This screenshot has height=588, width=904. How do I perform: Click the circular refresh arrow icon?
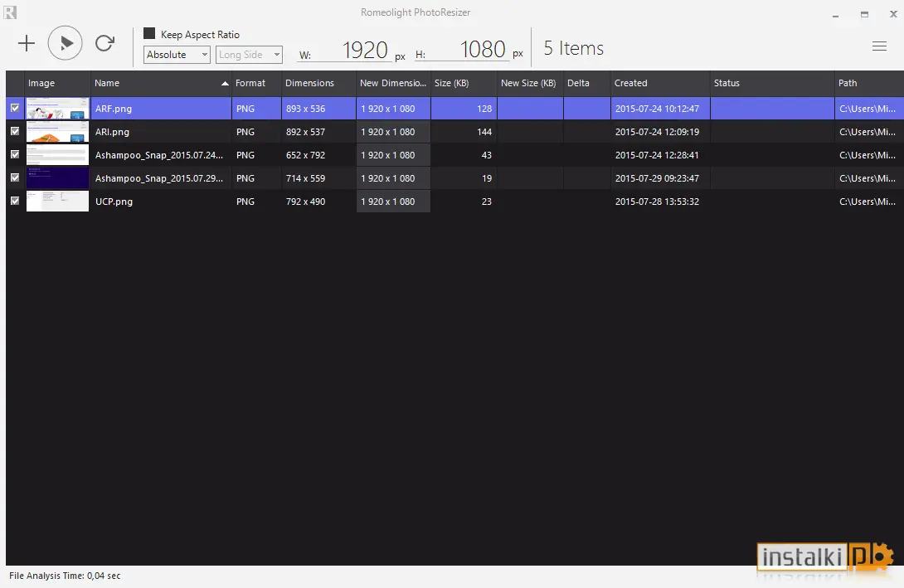[x=105, y=43]
